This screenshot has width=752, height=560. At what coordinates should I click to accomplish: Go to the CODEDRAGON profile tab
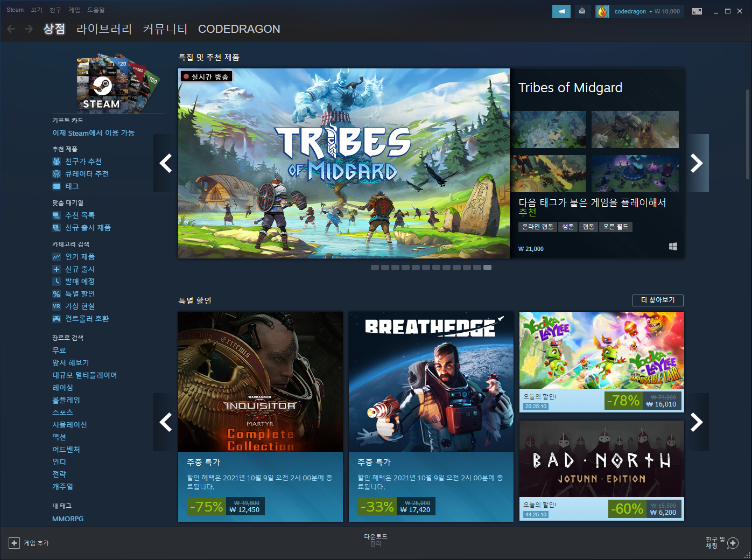pos(239,29)
